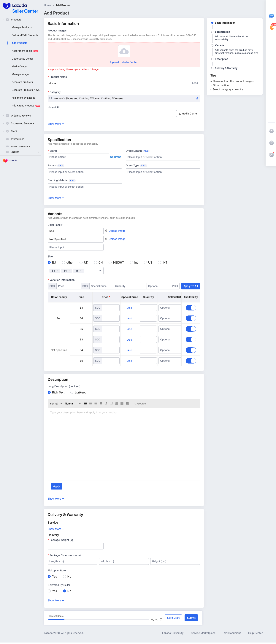The image size is (276, 644).
Task: Click the Content Score progress bar
Action: [x=98, y=619]
